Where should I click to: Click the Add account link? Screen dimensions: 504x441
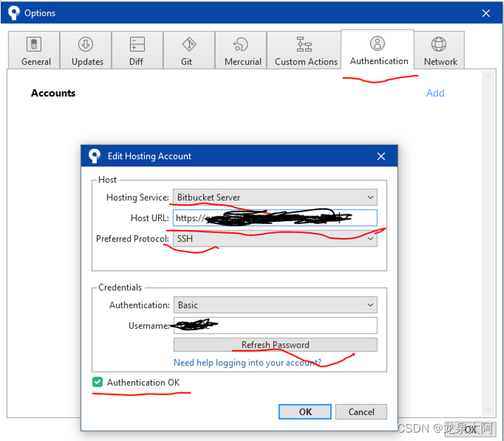click(435, 93)
